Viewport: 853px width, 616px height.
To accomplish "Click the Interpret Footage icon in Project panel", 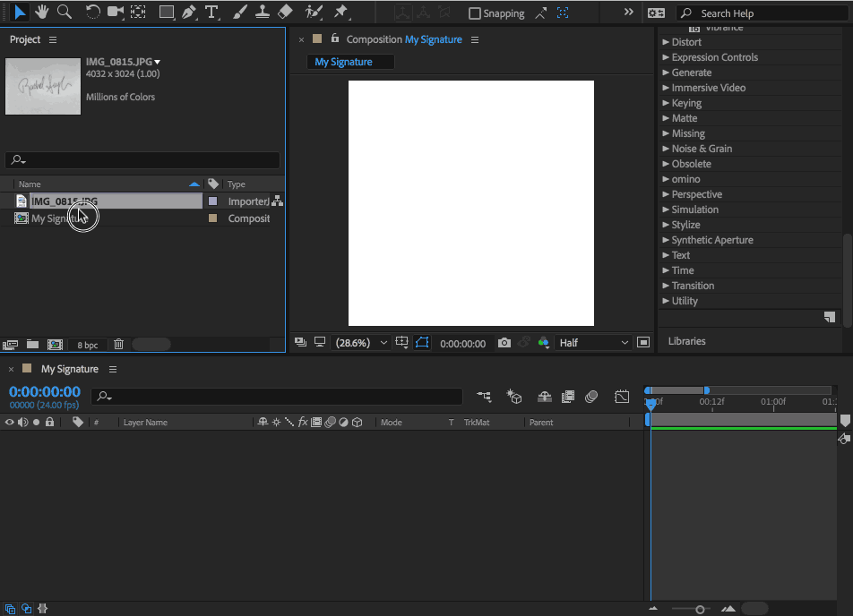I will (x=11, y=344).
